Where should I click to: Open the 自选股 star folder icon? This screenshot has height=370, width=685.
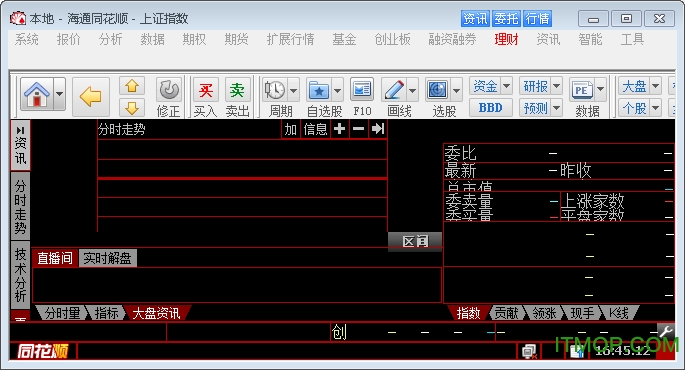(x=319, y=90)
